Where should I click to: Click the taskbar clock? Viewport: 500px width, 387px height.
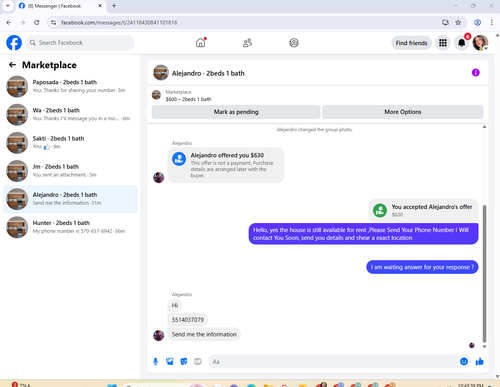pos(470,385)
